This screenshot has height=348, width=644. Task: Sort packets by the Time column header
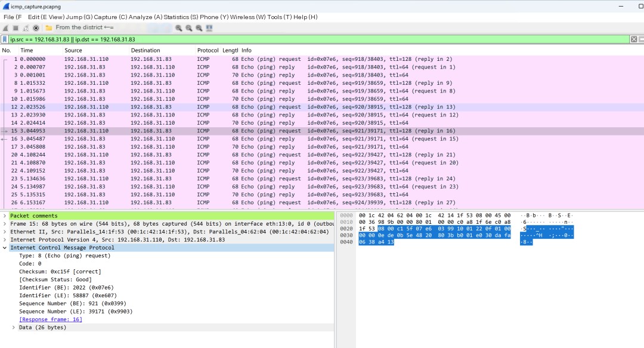[x=27, y=51]
